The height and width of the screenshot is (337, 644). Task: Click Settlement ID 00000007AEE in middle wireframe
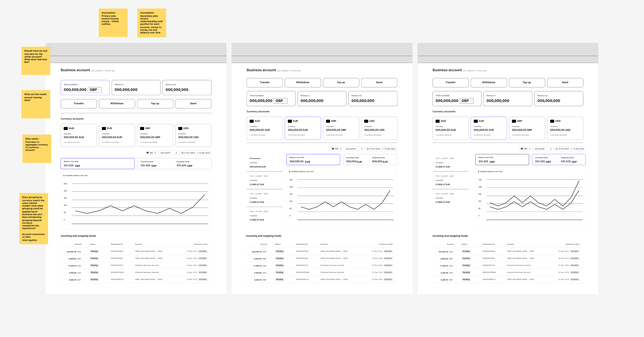click(x=302, y=258)
